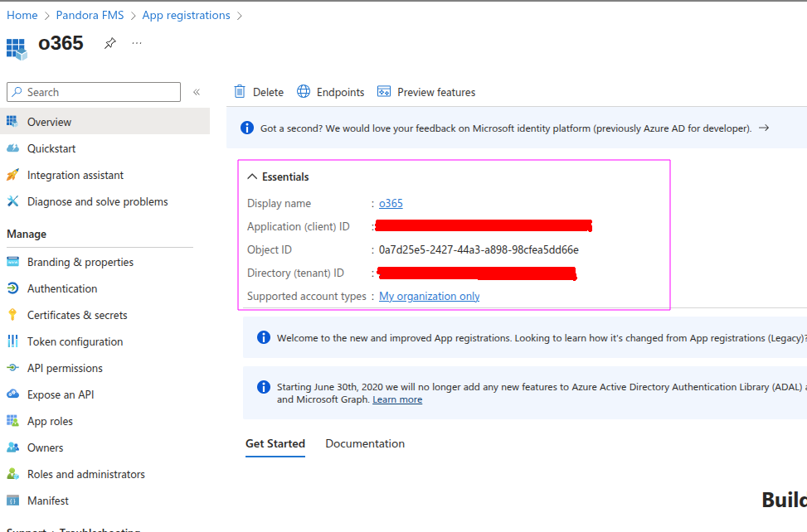Focus the sidebar Search field
The height and width of the screenshot is (532, 807).
94,92
